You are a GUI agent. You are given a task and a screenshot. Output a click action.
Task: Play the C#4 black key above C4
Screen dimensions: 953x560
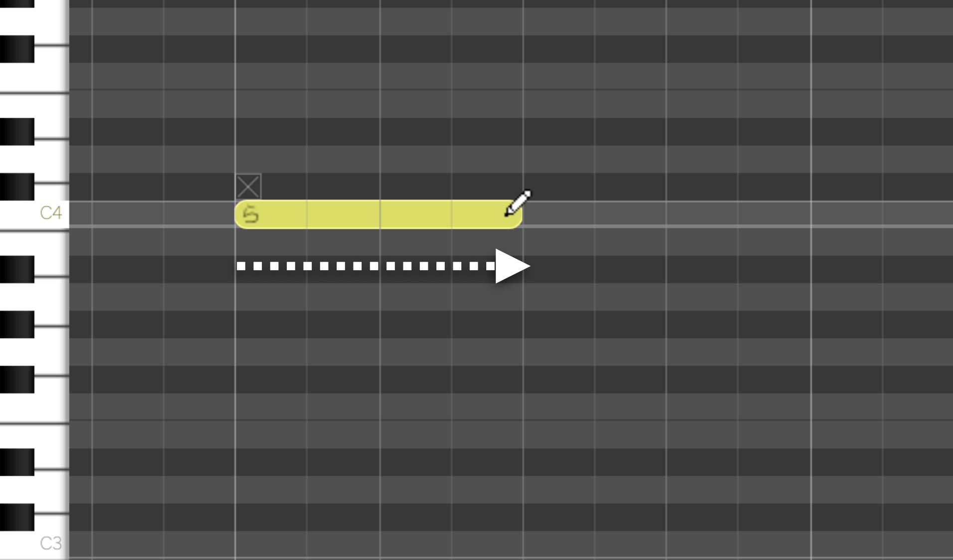pos(17,187)
